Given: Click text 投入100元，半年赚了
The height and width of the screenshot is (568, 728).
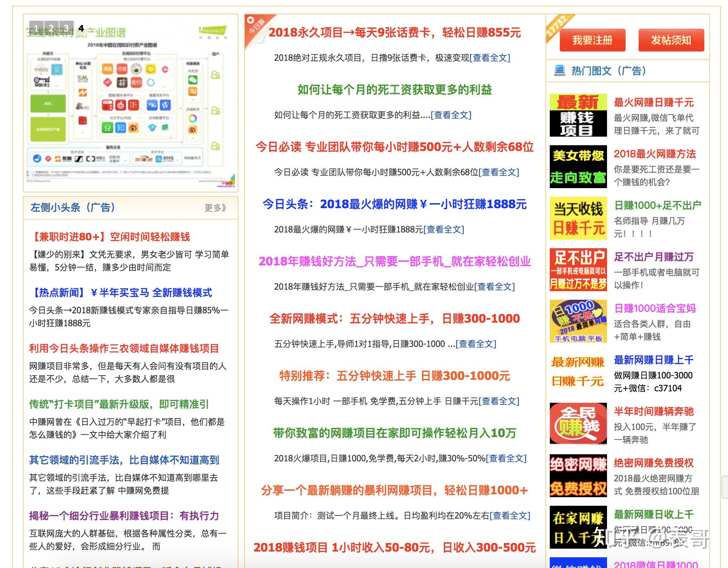Looking at the screenshot, I should (655, 427).
